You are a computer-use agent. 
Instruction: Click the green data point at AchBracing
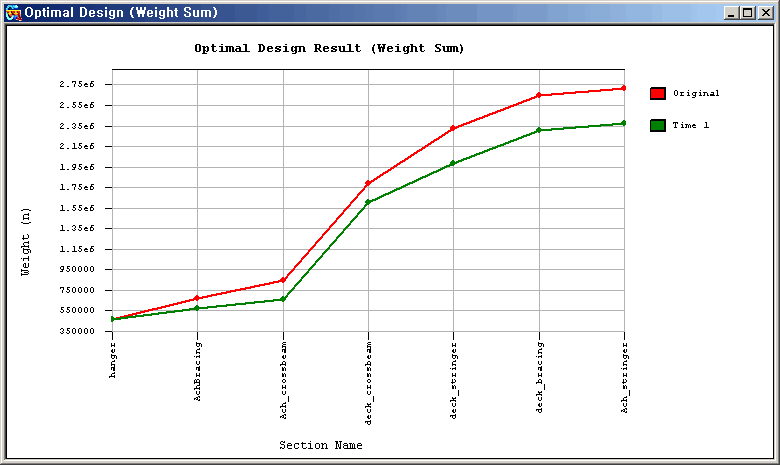click(197, 308)
